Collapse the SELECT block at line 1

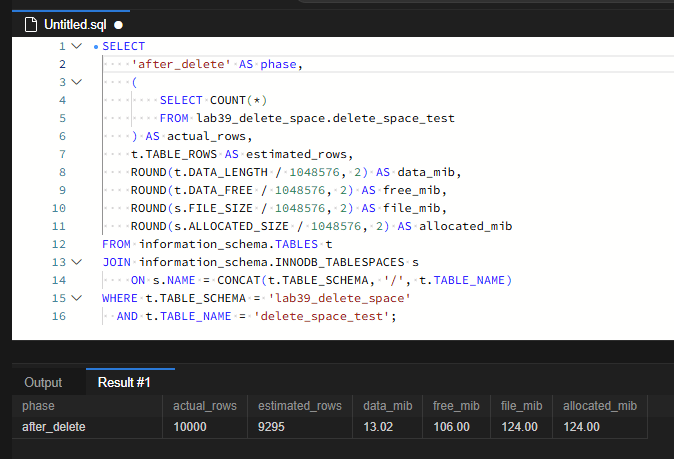click(x=77, y=46)
